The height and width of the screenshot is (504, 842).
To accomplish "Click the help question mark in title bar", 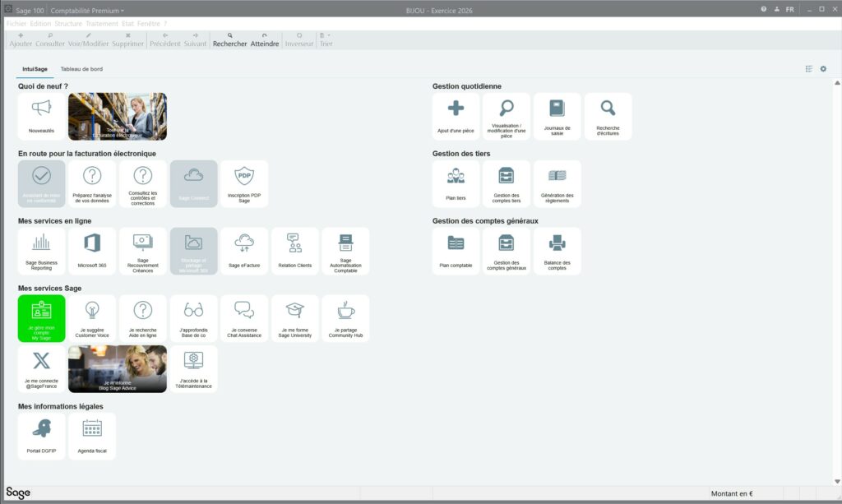I will pyautogui.click(x=764, y=9).
